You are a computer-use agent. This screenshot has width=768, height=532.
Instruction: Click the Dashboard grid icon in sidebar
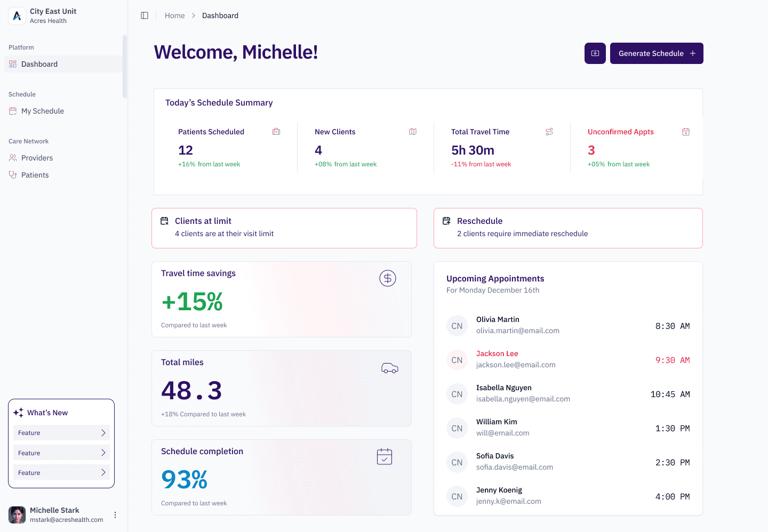13,64
